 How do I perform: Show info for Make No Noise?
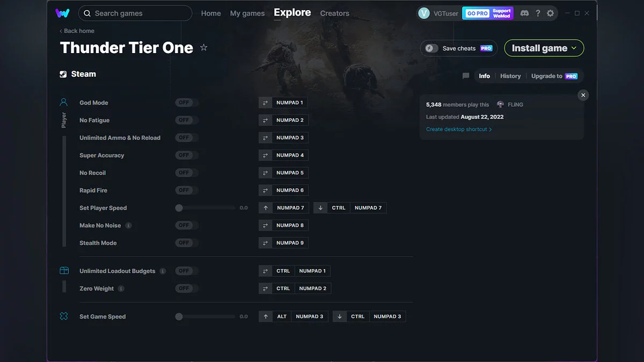coord(128,225)
